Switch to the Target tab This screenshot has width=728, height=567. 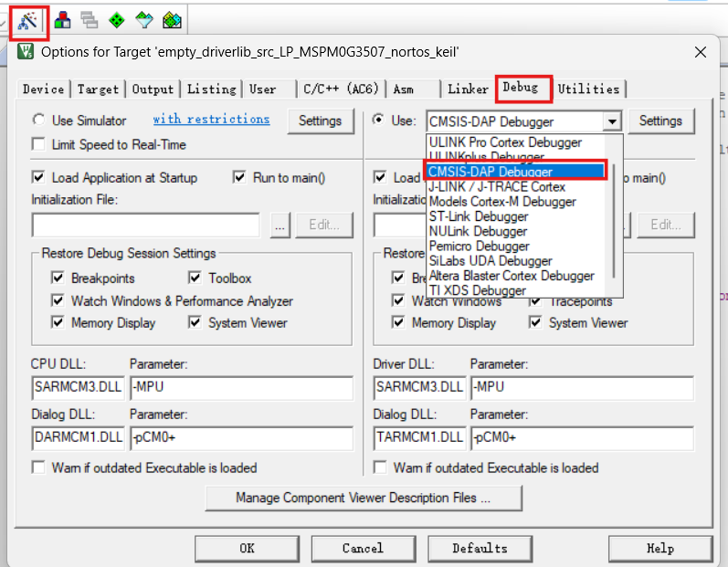pos(98,89)
